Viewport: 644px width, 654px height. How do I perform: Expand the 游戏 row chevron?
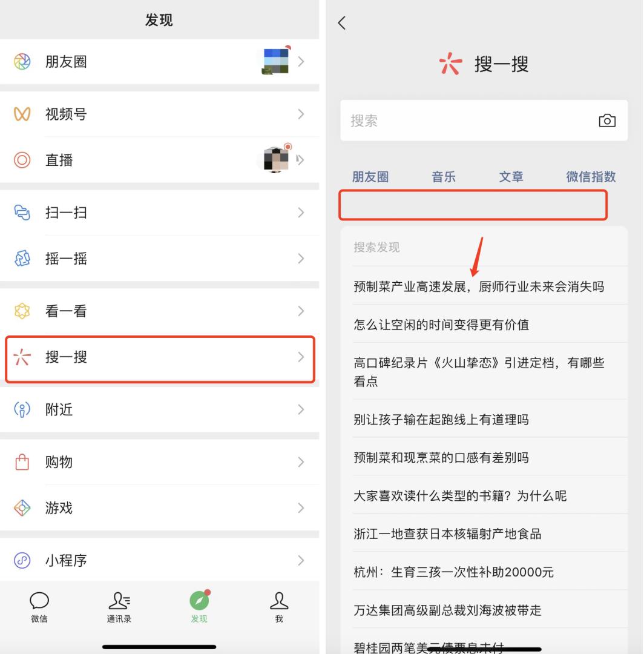click(x=301, y=507)
